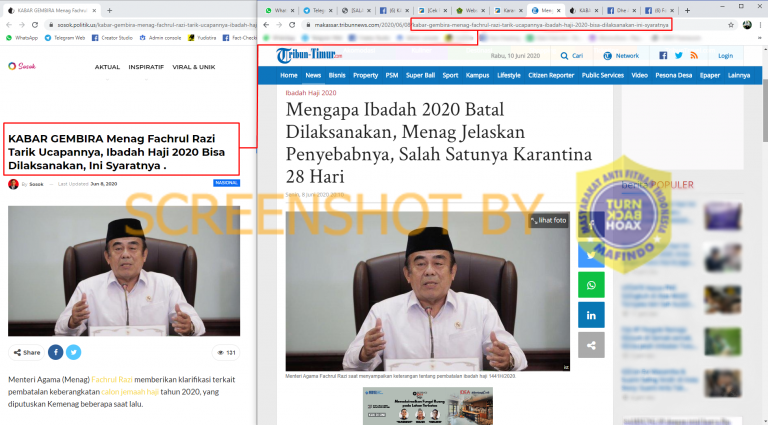Click the Tribun-Timur logo
The image size is (768, 425).
click(309, 55)
